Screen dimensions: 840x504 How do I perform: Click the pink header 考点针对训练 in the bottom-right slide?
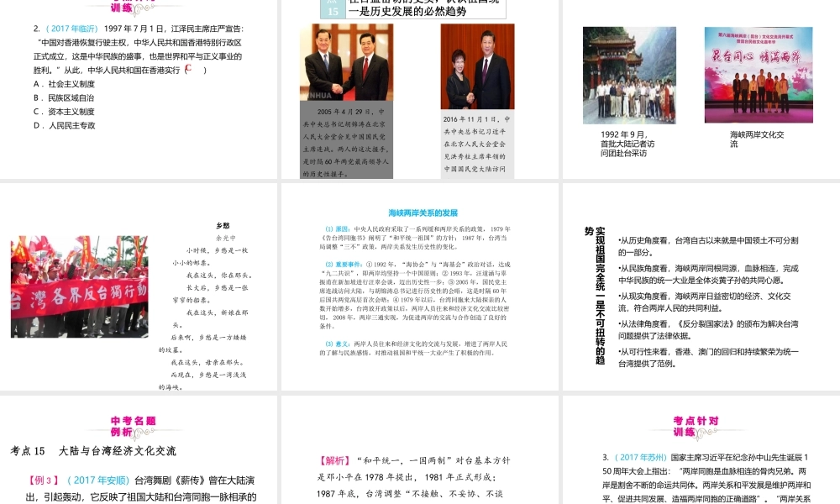point(696,427)
